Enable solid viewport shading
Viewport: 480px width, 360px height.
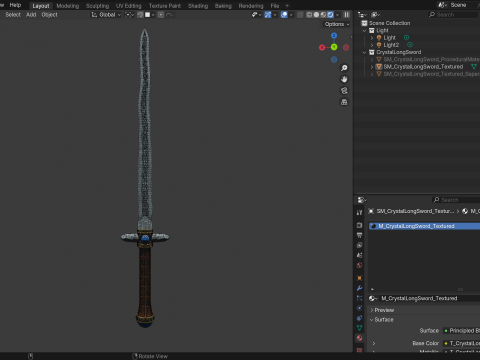pyautogui.click(x=316, y=15)
